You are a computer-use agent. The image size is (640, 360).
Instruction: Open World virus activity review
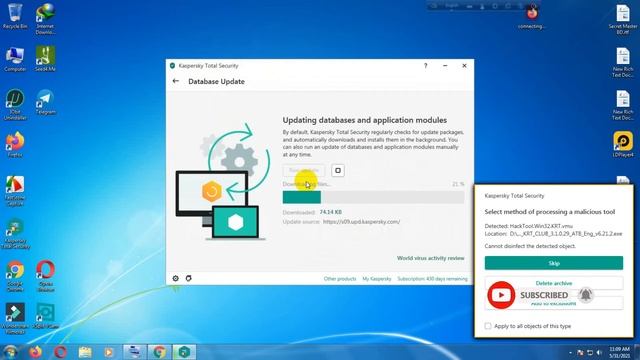pyautogui.click(x=431, y=258)
